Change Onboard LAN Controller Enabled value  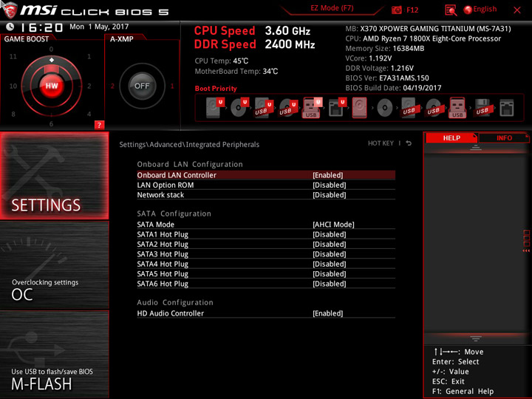point(328,175)
